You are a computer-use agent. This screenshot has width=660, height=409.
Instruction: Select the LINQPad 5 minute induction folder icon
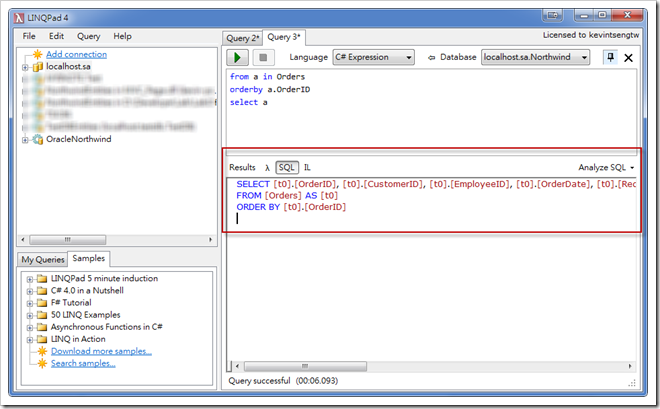(42, 279)
